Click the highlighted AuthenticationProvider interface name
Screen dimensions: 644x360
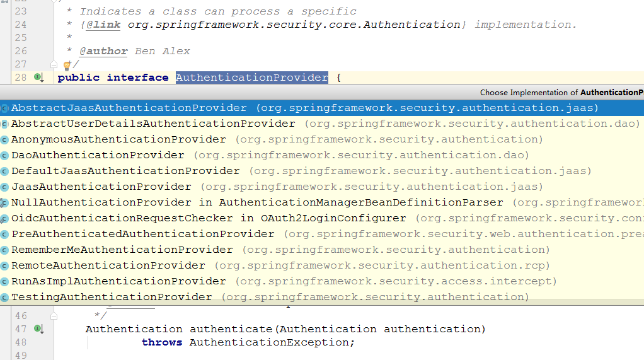[252, 78]
